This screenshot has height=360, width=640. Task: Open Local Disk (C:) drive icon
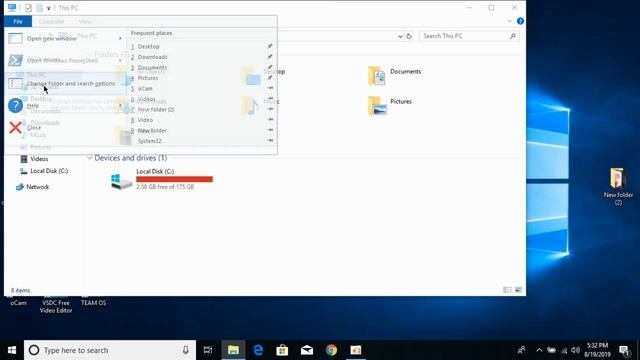click(122, 181)
